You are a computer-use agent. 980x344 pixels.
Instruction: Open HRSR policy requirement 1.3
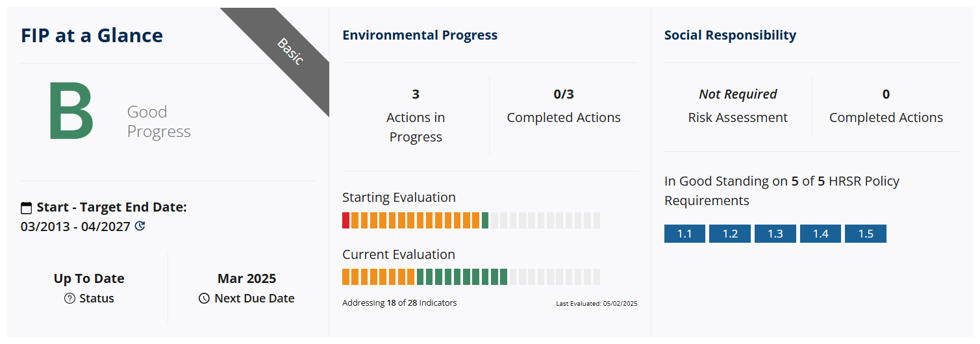point(775,234)
